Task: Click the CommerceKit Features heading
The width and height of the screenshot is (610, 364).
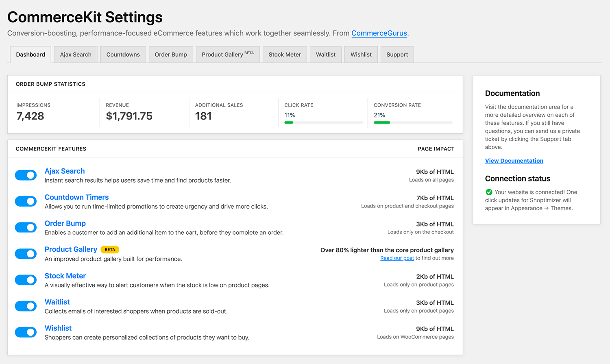Action: tap(51, 149)
